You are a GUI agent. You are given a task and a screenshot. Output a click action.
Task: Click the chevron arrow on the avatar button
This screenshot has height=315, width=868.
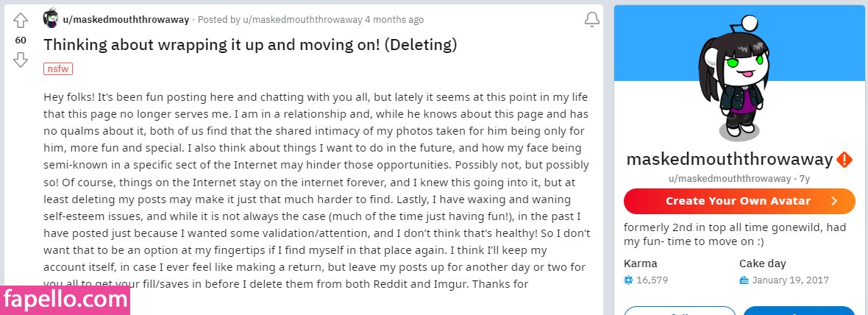pos(833,201)
